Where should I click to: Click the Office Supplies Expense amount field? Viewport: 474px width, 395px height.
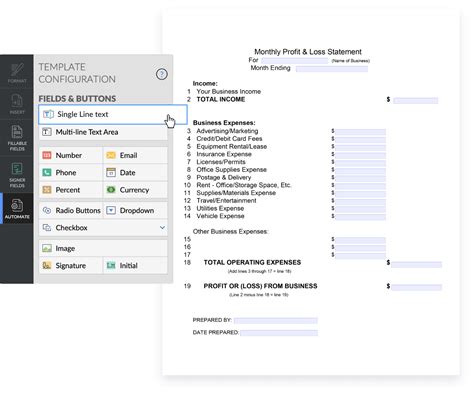pos(360,170)
